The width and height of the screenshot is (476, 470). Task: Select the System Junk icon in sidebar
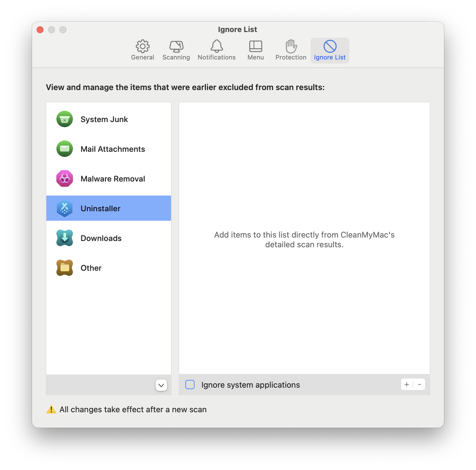coord(65,119)
